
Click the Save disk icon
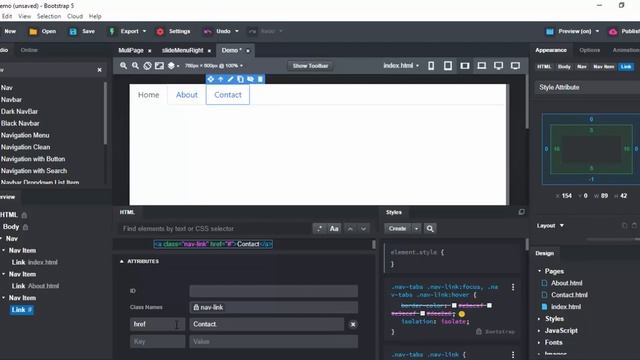[73, 31]
